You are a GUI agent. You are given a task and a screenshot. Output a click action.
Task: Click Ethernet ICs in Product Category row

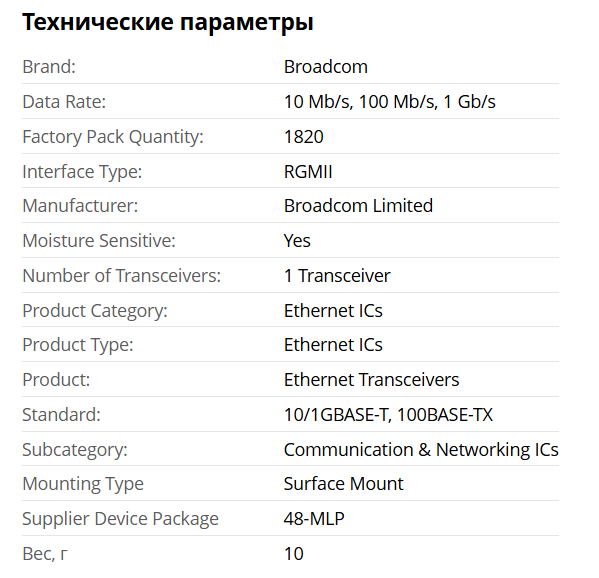333,311
